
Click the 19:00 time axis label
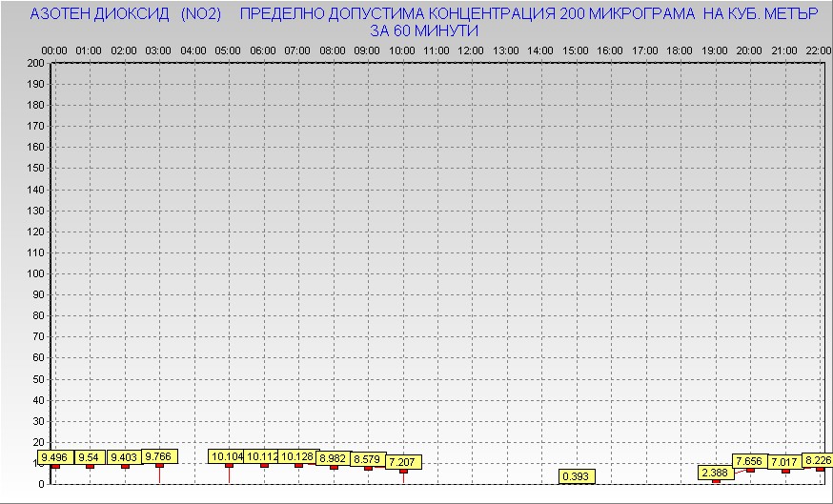pos(714,50)
